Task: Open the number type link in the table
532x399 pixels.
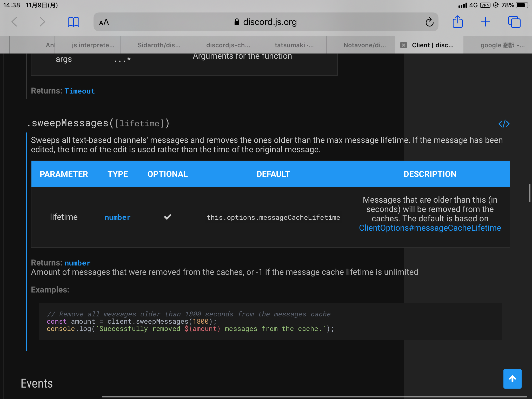Action: tap(117, 217)
